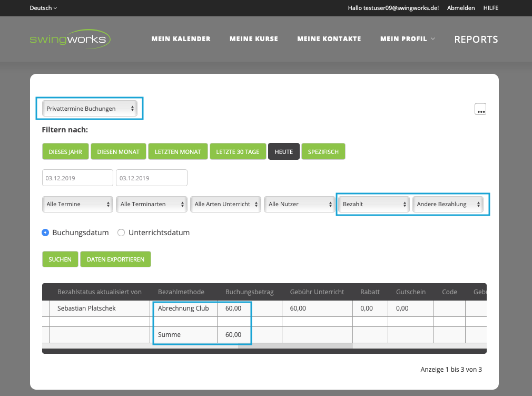Select the Buchungsdatum radio button

45,233
